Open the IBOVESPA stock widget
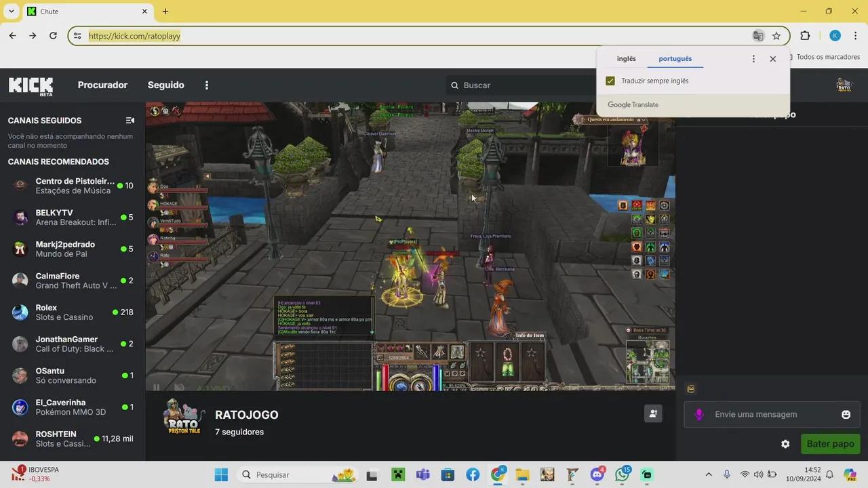The height and width of the screenshot is (488, 868). pyautogui.click(x=35, y=474)
